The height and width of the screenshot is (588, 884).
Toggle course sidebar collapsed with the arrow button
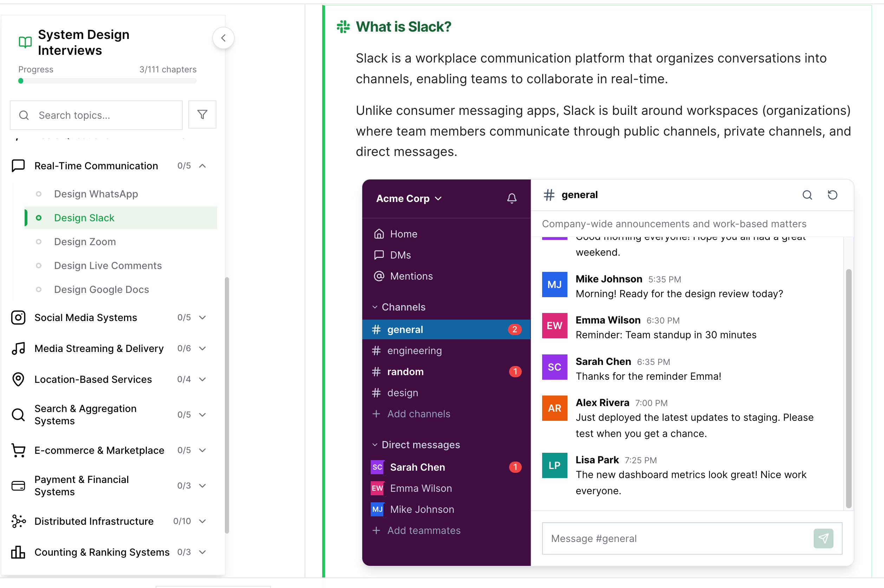point(223,38)
